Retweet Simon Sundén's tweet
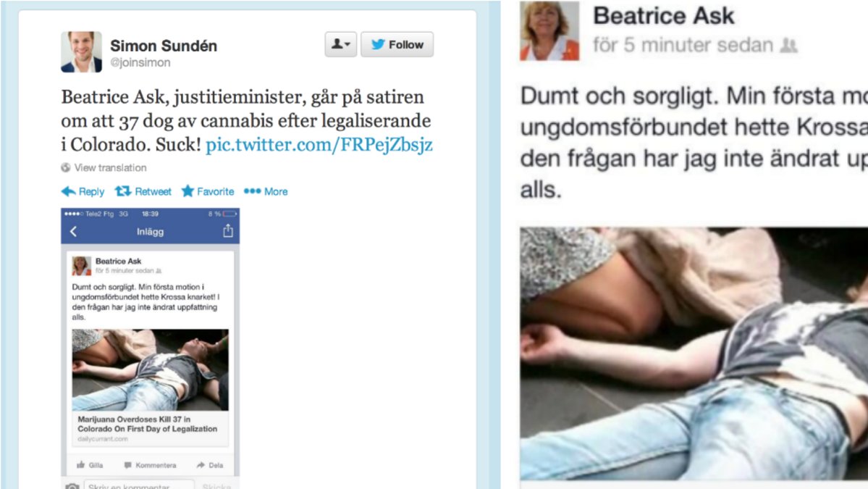The image size is (868, 489). [143, 191]
